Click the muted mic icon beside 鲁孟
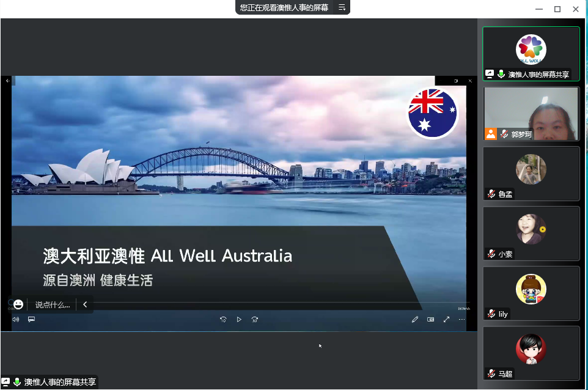588x390 pixels. (491, 194)
